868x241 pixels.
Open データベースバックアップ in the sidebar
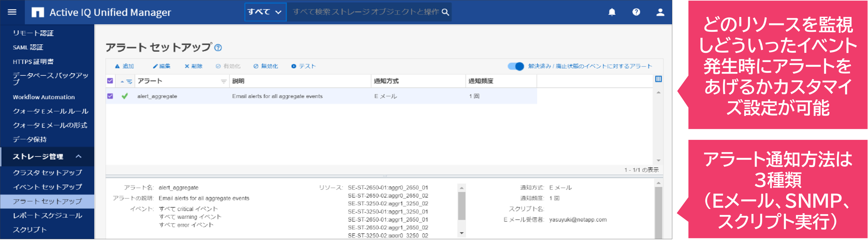tap(51, 79)
